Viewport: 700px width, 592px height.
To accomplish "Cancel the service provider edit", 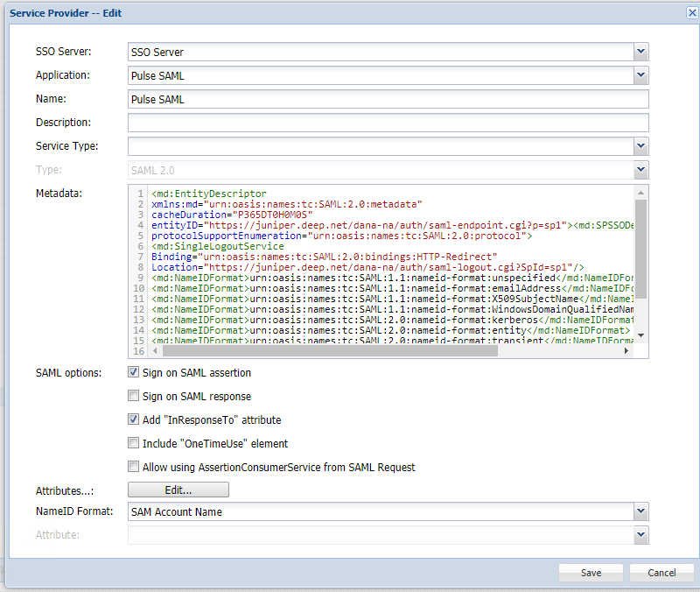I will (661, 573).
